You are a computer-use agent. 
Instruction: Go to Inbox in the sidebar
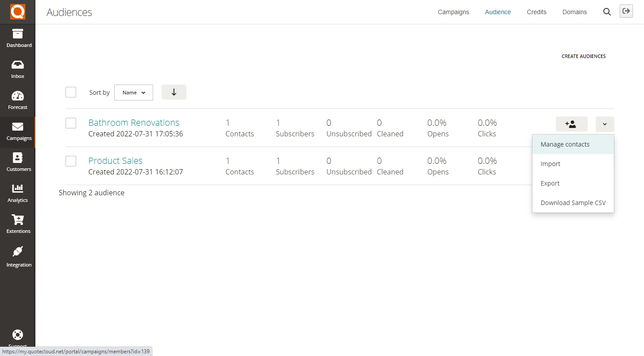tap(18, 69)
